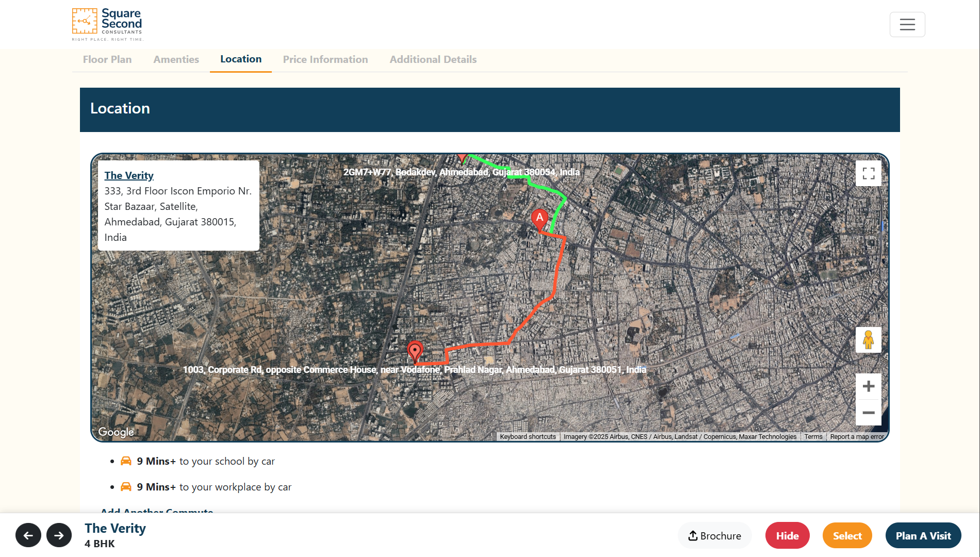Go to the next property arrow

pos(59,535)
